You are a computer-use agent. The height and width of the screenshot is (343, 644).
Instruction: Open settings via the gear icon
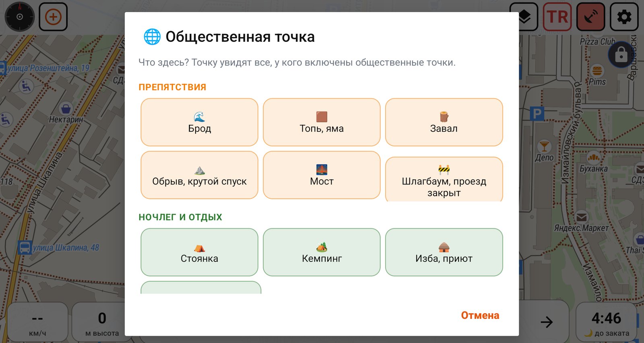click(x=624, y=17)
